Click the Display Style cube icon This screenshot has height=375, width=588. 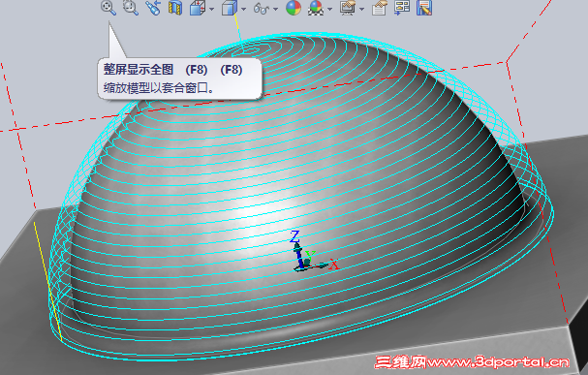230,8
